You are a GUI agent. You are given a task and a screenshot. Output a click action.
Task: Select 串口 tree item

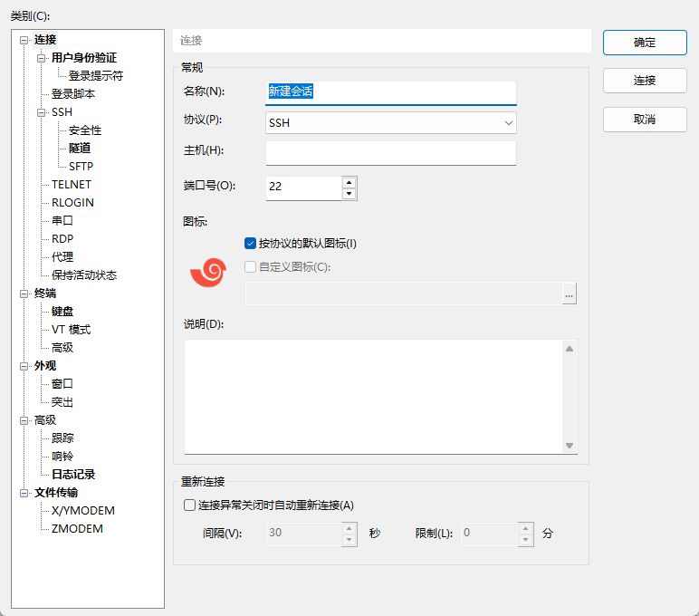click(62, 221)
